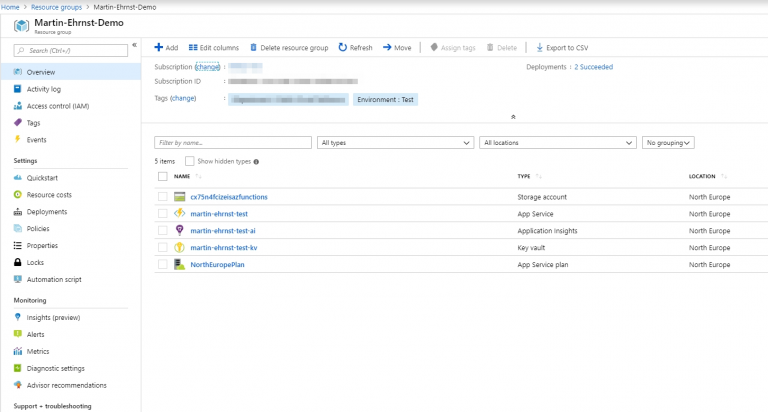This screenshot has width=768, height=412.
Task: Click the Export to CSV download icon
Action: click(540, 47)
